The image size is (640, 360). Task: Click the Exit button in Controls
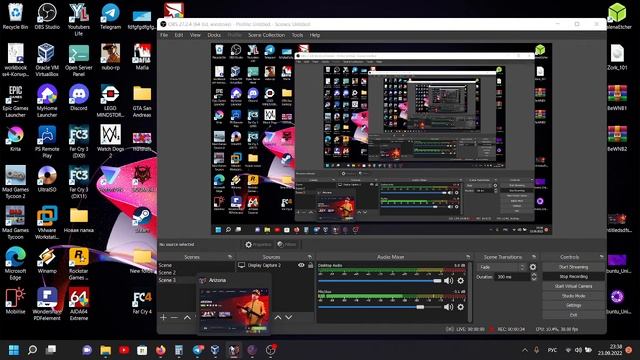tap(573, 315)
